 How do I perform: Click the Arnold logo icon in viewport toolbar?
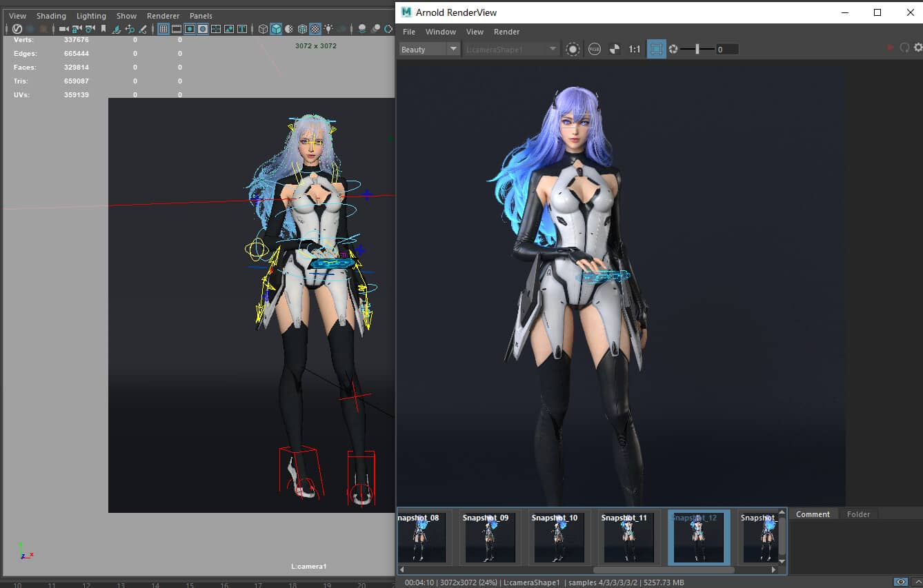17,29
